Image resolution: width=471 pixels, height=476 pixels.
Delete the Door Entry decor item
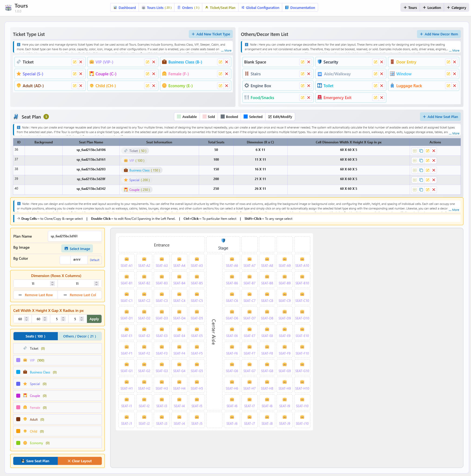(455, 62)
